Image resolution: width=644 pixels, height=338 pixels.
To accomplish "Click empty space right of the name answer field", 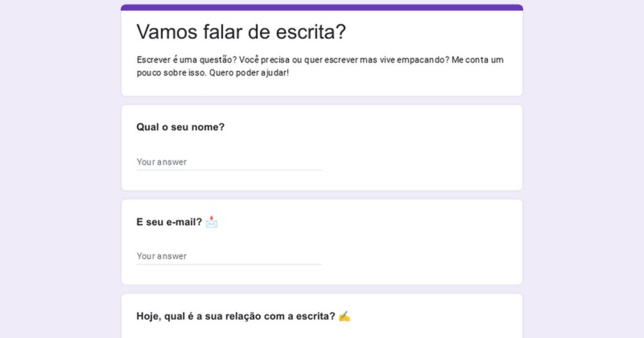I will point(419,162).
